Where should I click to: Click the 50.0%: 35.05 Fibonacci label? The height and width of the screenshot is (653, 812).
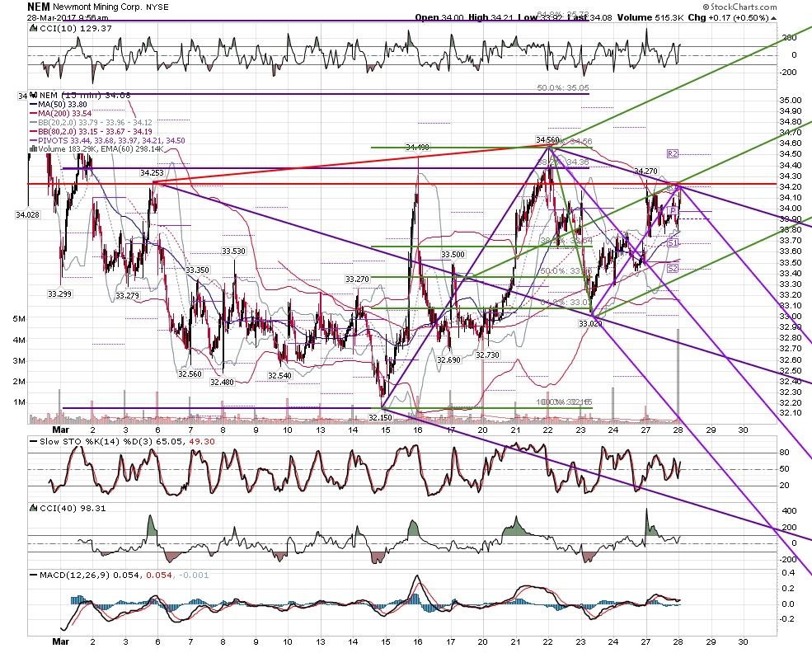click(563, 88)
